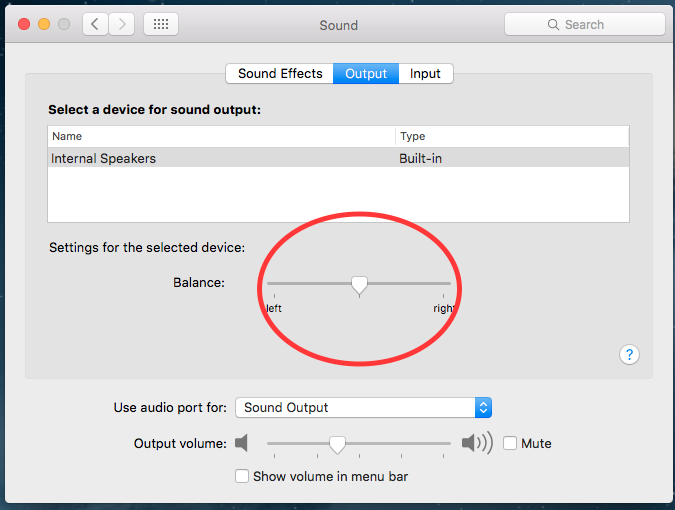Click the Output volume slider knob
Viewport: 675px width, 510px height.
point(338,444)
